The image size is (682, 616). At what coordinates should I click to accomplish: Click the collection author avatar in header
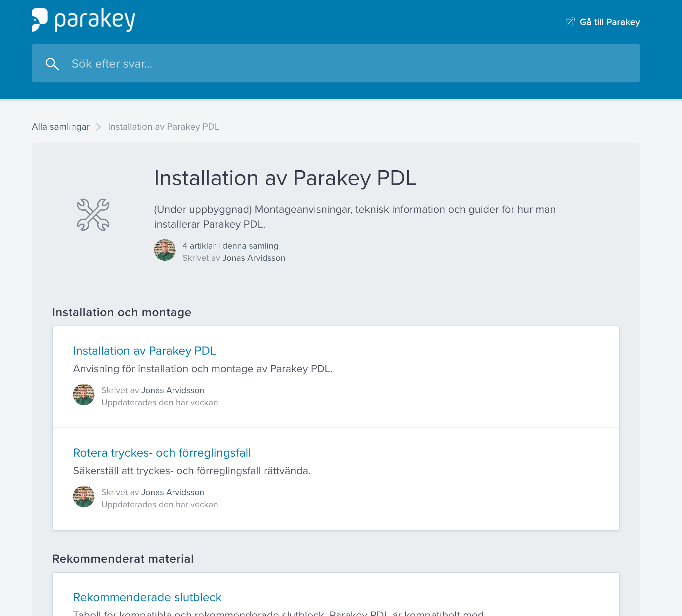165,250
